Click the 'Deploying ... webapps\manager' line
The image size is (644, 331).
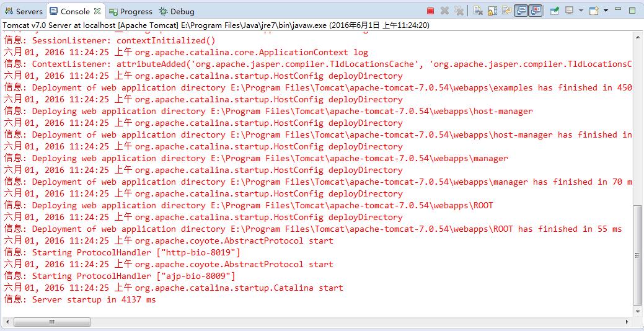(x=256, y=158)
